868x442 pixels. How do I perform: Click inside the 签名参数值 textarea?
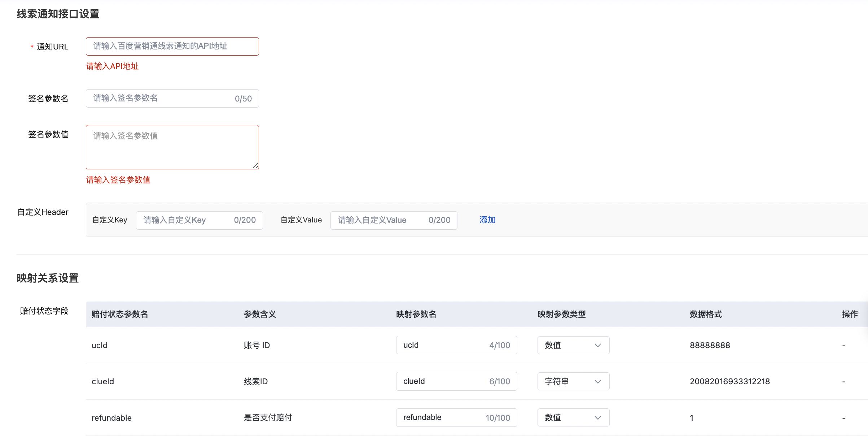coord(172,147)
